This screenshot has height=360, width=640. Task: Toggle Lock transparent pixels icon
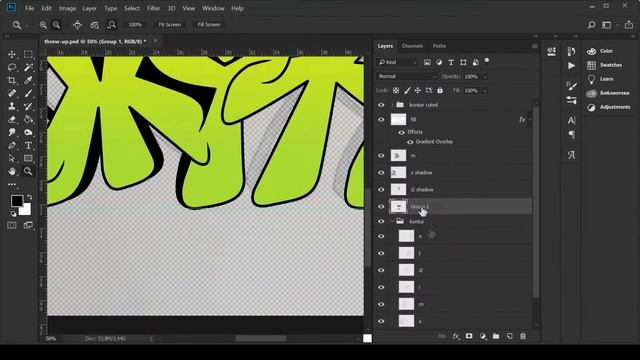(x=396, y=90)
